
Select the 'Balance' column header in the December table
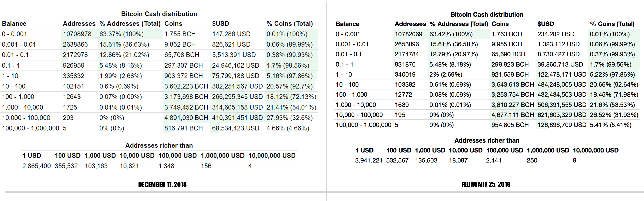(14, 24)
